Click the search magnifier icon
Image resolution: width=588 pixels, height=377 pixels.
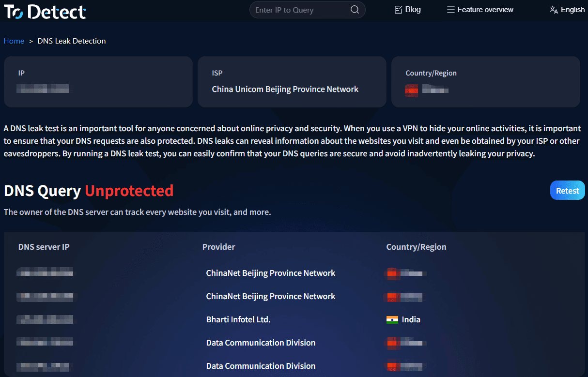[x=355, y=10]
